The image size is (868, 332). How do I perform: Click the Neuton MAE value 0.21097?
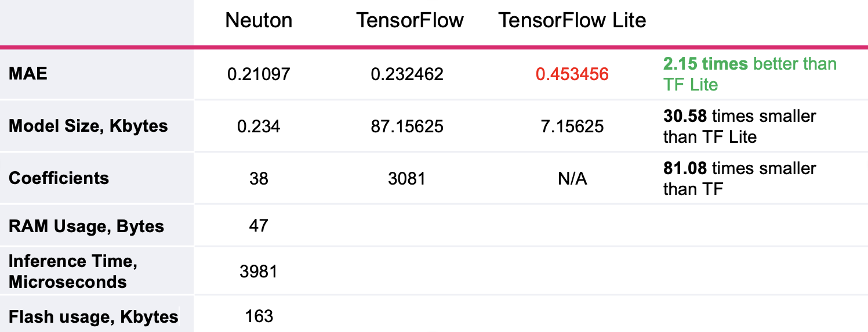(259, 74)
